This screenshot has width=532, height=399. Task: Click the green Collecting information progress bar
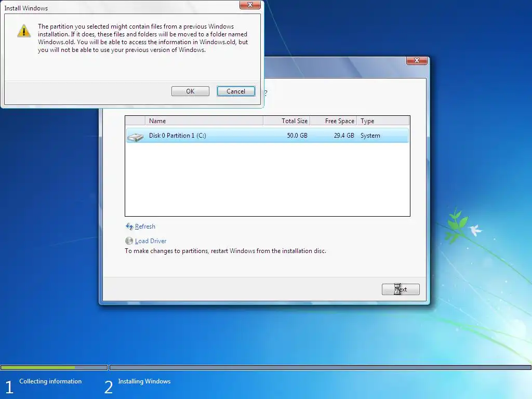(x=54, y=367)
